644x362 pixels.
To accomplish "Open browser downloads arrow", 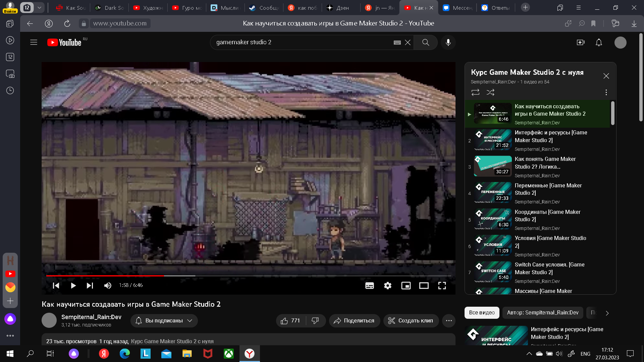I will point(634,23).
